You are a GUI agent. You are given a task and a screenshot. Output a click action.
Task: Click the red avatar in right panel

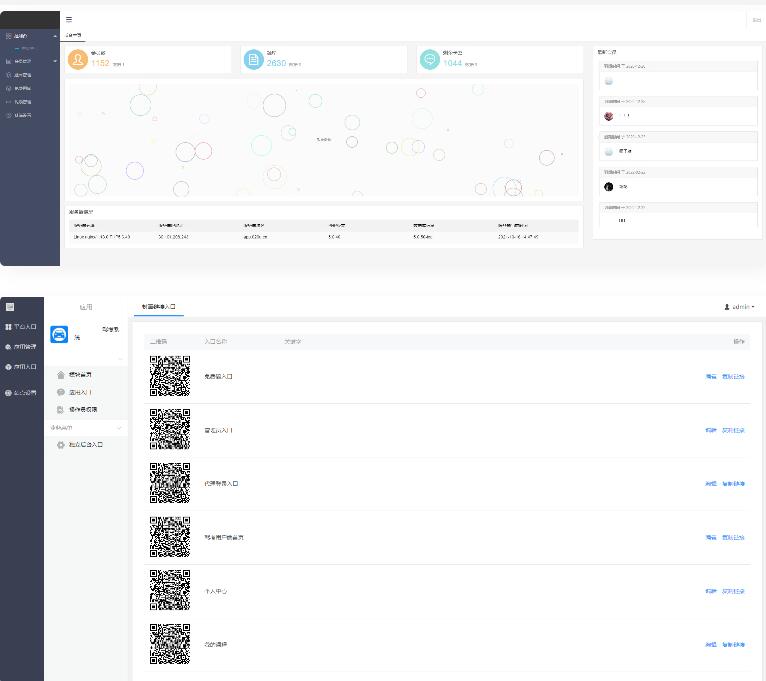(x=609, y=116)
